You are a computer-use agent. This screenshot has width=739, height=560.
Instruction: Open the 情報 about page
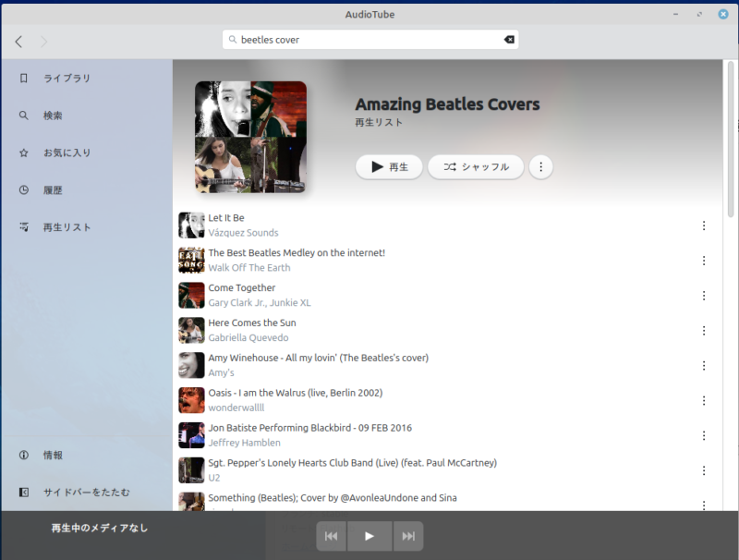click(53, 456)
